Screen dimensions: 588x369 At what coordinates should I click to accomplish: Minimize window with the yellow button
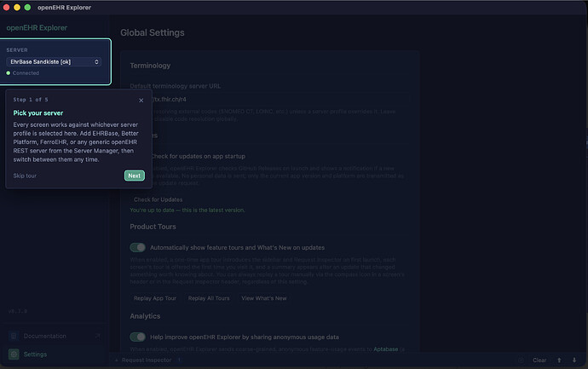(x=17, y=7)
